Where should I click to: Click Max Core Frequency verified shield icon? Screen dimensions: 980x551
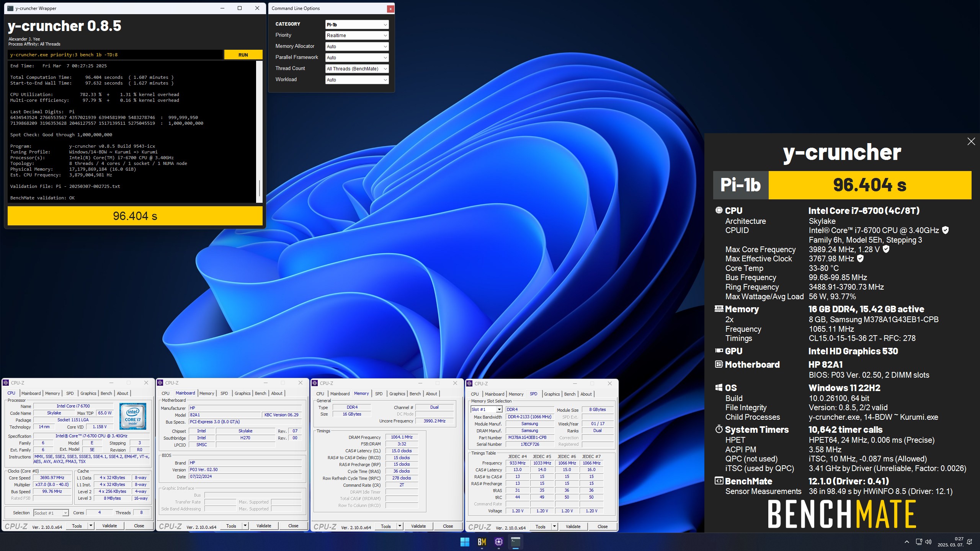[x=886, y=249]
